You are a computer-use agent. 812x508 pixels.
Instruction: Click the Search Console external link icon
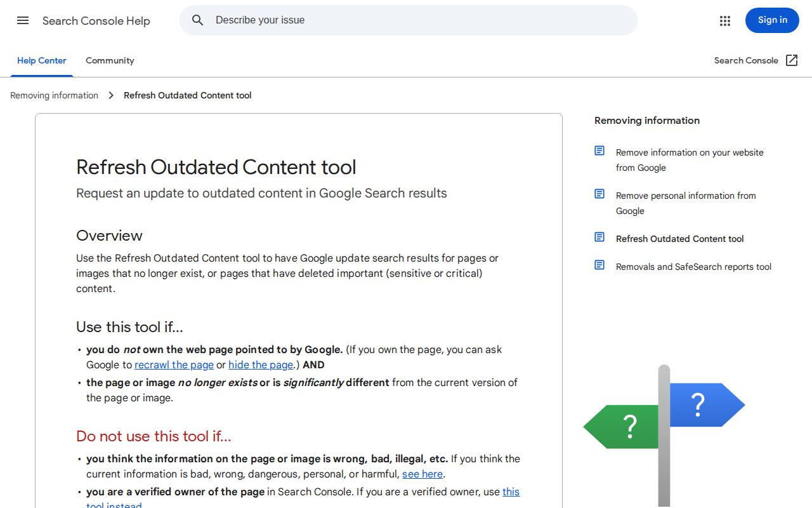(x=792, y=60)
